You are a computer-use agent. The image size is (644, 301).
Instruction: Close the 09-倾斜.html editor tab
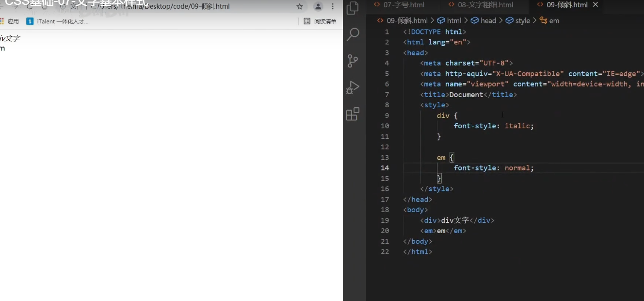point(596,5)
